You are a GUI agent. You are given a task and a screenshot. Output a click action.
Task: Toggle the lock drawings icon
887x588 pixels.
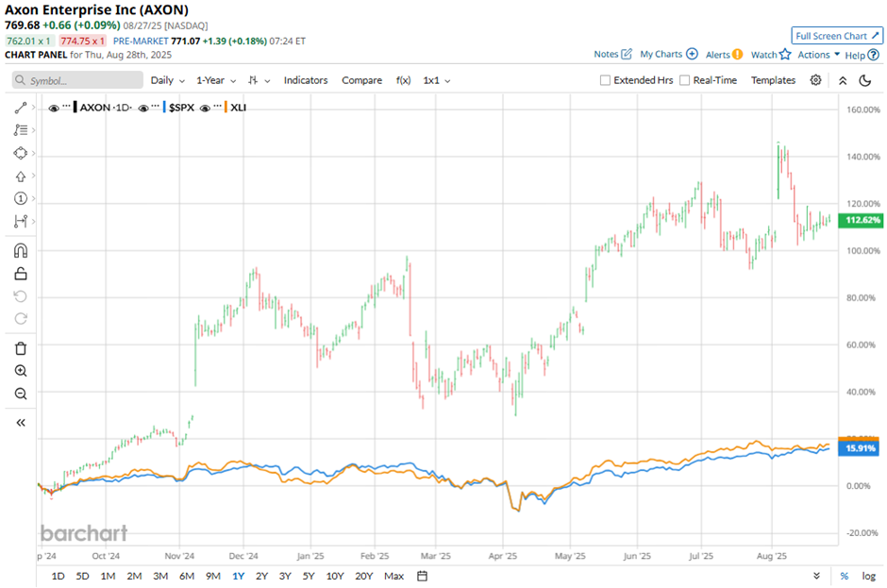point(21,274)
